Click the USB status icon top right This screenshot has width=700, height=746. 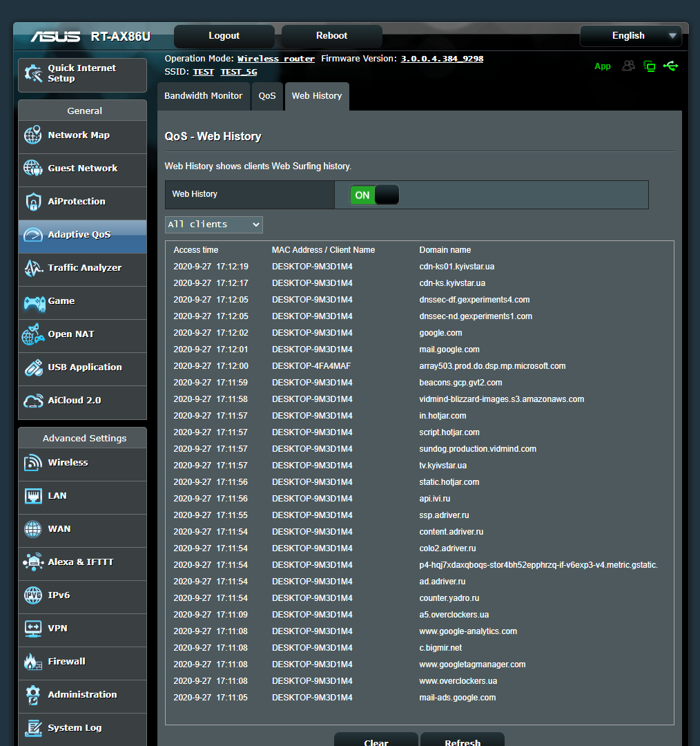pyautogui.click(x=671, y=66)
